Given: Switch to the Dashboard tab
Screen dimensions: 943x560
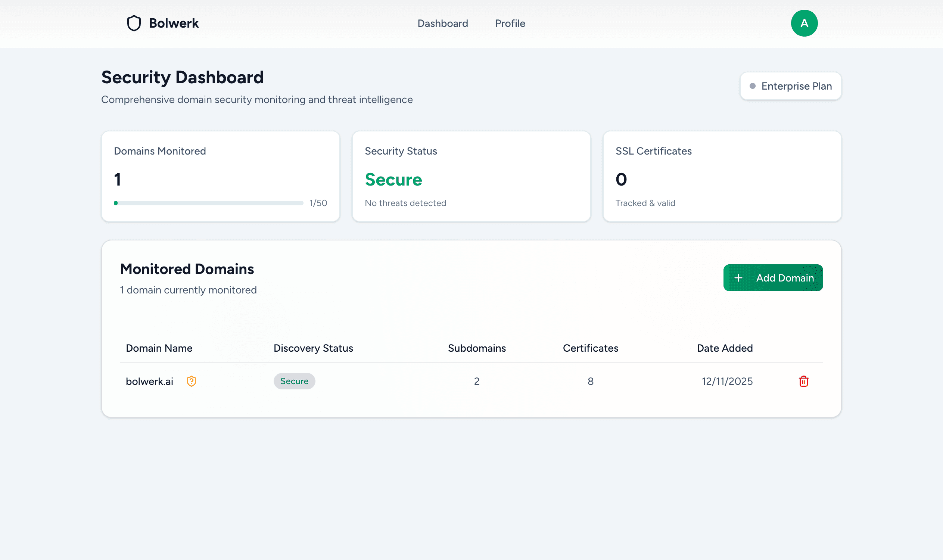Looking at the screenshot, I should pyautogui.click(x=443, y=23).
